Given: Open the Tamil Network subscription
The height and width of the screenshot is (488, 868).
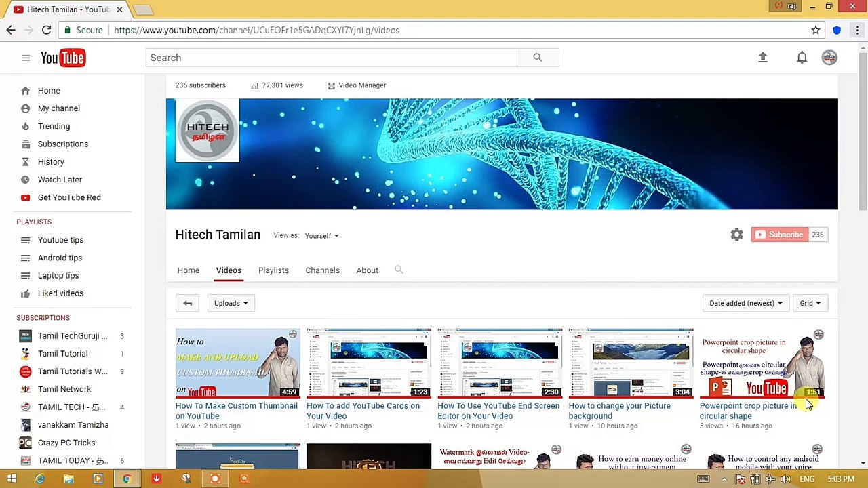Looking at the screenshot, I should coord(64,389).
